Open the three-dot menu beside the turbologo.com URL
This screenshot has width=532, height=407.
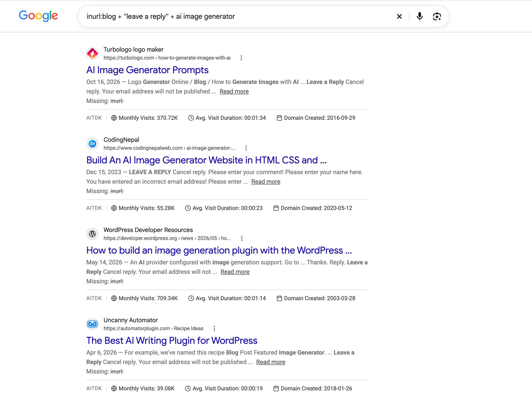(x=241, y=58)
